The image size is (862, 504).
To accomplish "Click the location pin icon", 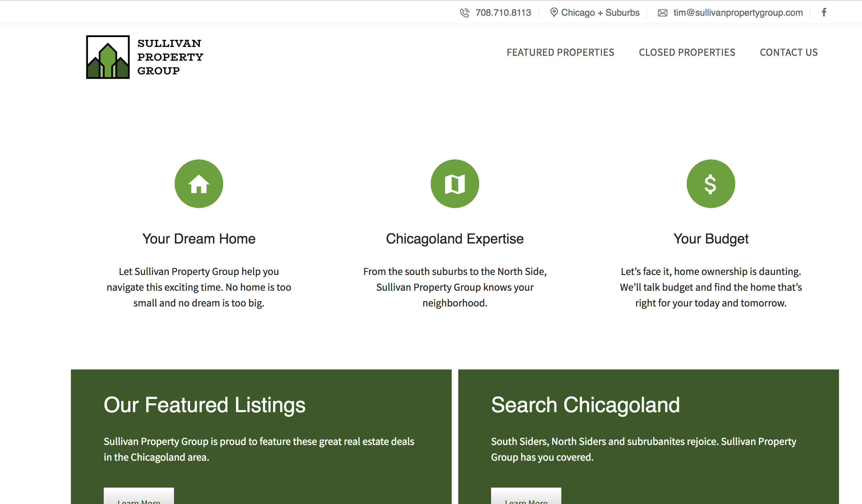I will pos(553,12).
